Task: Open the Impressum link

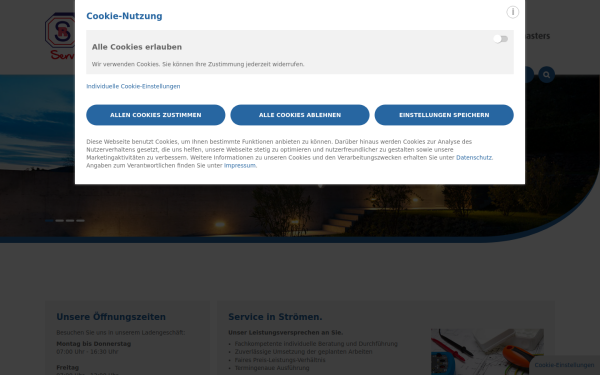Action: (240, 165)
